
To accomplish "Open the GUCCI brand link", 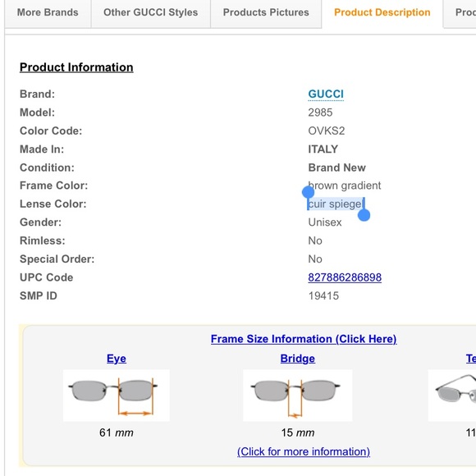I will (x=326, y=94).
